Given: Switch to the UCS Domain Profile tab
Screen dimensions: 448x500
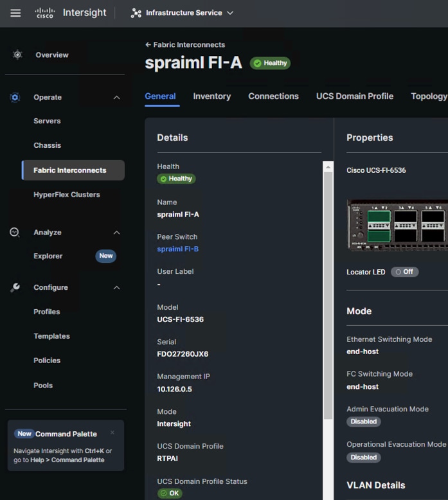Looking at the screenshot, I should point(355,96).
